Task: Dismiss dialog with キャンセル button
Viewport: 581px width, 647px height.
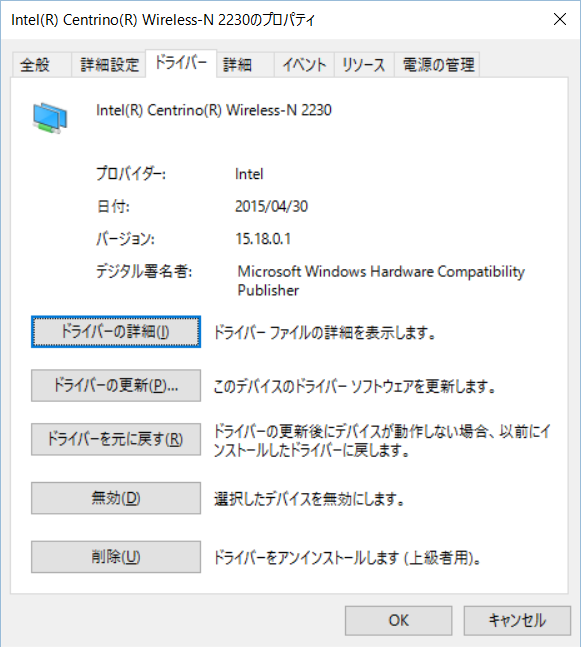Action: 517,621
